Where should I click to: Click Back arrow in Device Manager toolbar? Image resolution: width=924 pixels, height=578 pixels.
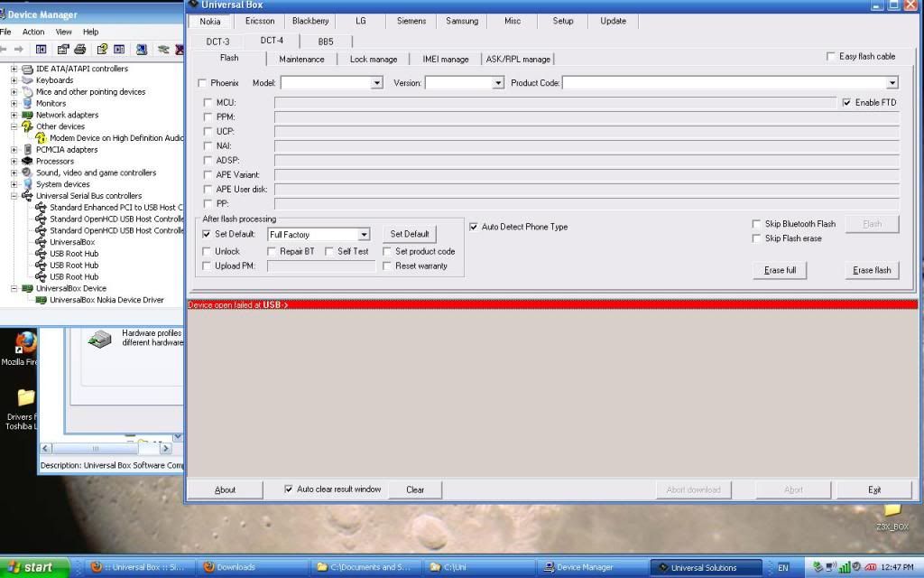(4, 50)
